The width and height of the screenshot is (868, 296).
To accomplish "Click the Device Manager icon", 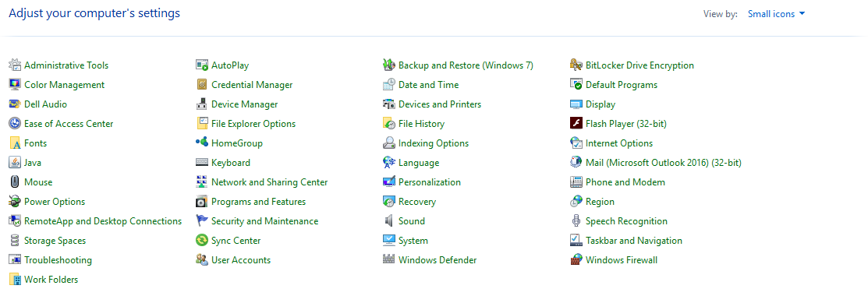I will click(202, 104).
